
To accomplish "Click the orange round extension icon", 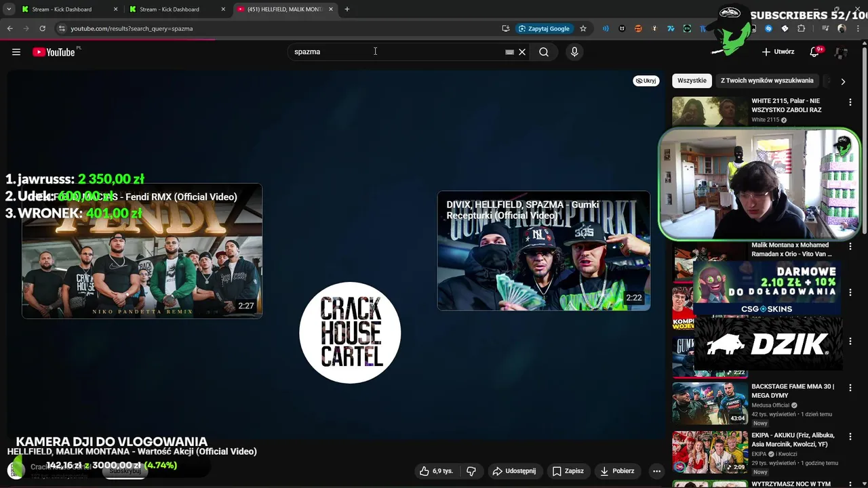I will pos(638,28).
